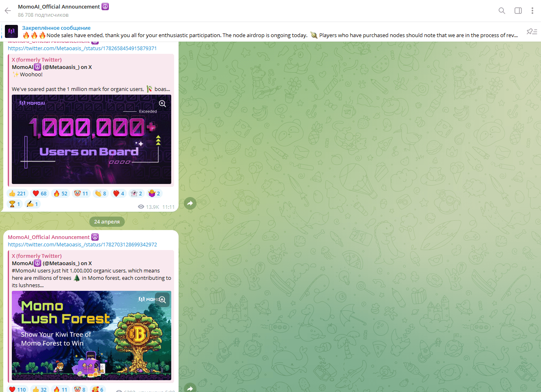Open Twitter link ending 1782658454915879371
The image size is (541, 392).
click(82, 48)
